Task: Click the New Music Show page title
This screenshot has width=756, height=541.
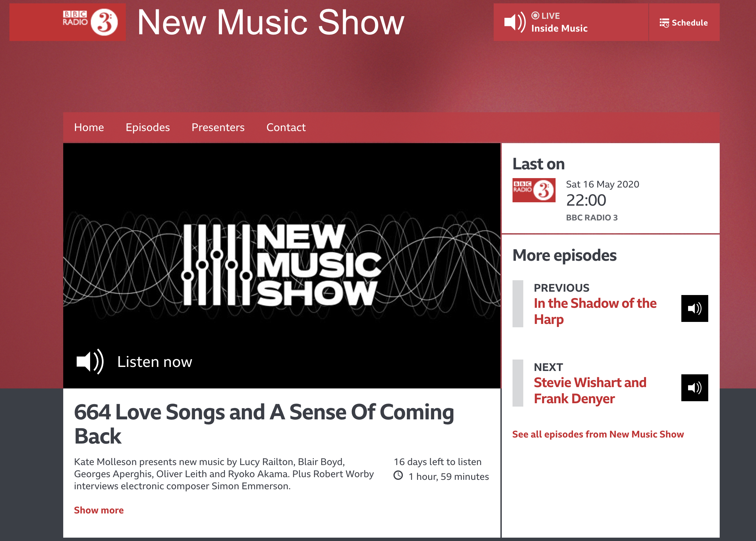Action: (270, 22)
